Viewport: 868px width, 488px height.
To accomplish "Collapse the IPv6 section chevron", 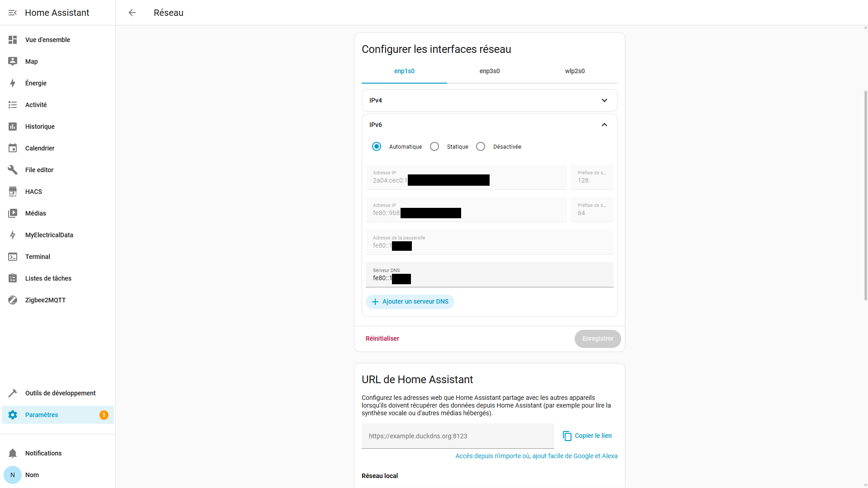I will pyautogui.click(x=604, y=125).
